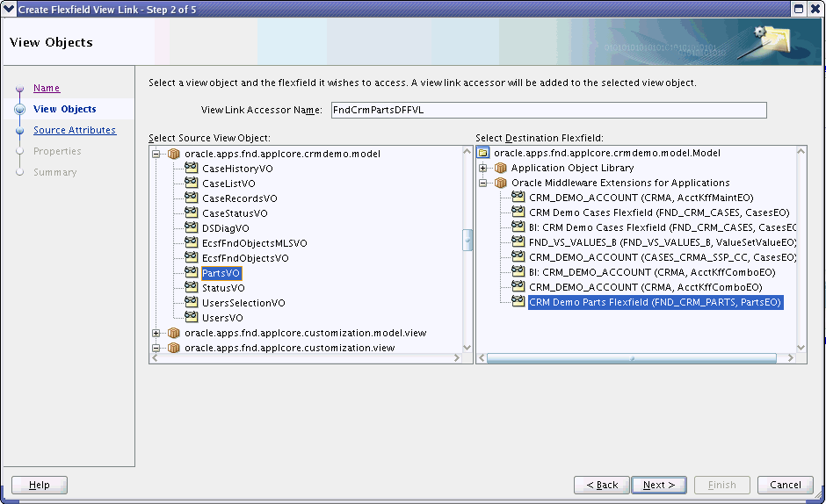This screenshot has height=504, width=826.
Task: Click the EcsfFndObjectsMLSVO view object icon
Action: tap(192, 241)
